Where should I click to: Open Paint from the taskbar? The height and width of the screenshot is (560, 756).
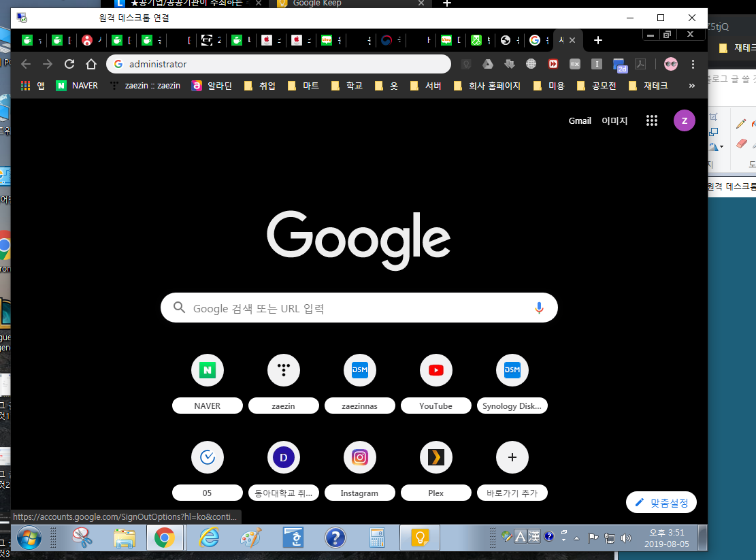pos(250,538)
